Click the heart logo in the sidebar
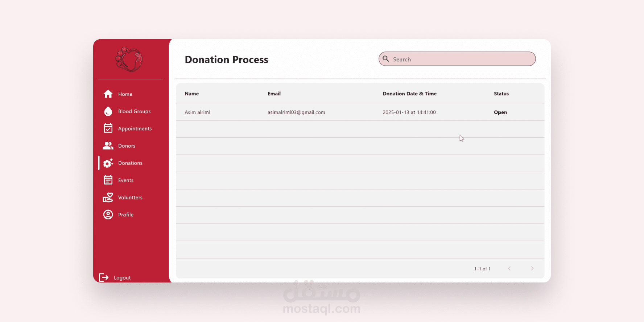Viewport: 644px width, 322px height. 129,59
